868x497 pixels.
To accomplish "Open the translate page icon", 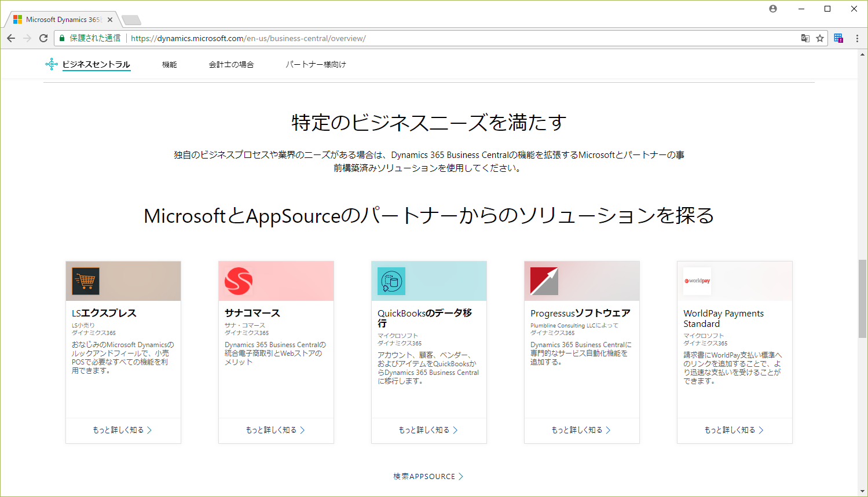I will coord(805,38).
